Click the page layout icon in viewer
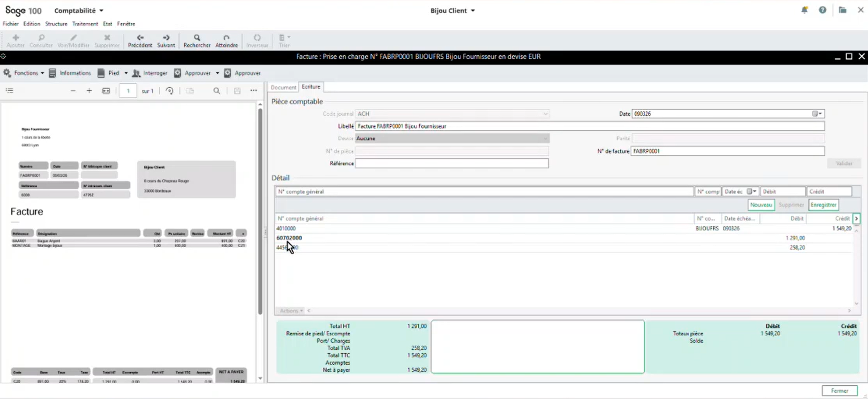This screenshot has height=399, width=868. click(x=190, y=91)
